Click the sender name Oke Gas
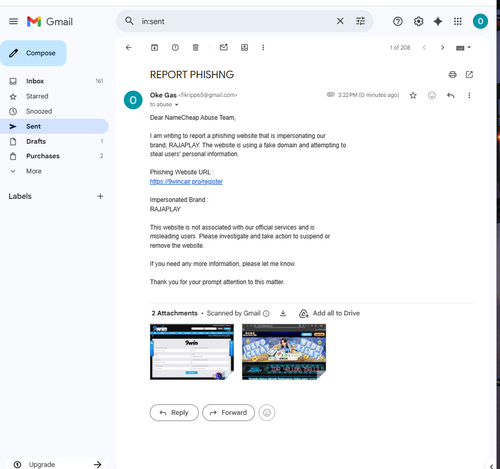This screenshot has width=500, height=469. tap(163, 95)
